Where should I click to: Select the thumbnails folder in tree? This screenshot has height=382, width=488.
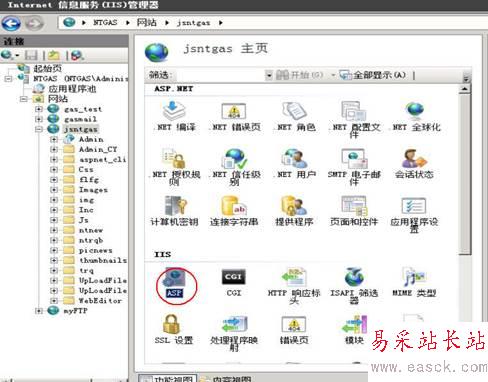(103, 260)
